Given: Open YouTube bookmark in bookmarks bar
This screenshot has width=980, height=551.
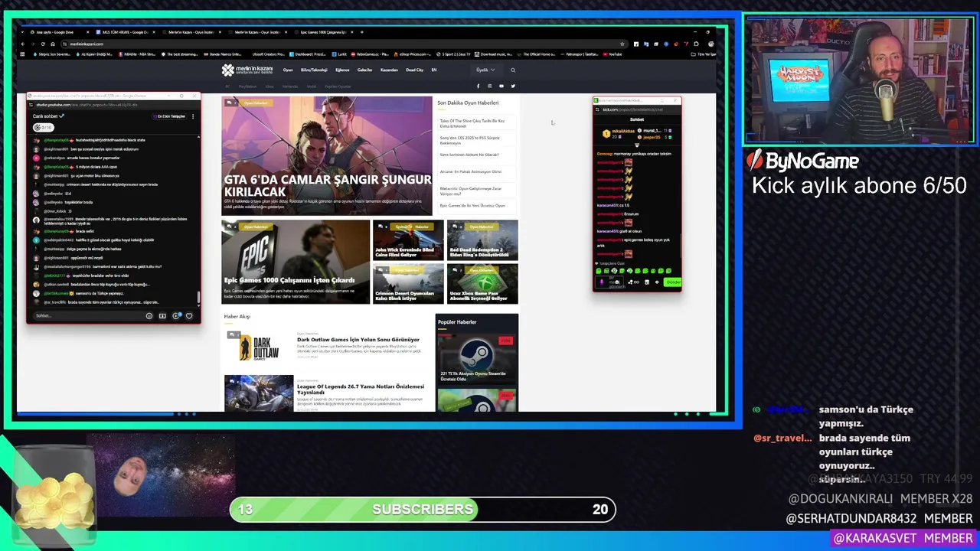Looking at the screenshot, I should pyautogui.click(x=612, y=54).
